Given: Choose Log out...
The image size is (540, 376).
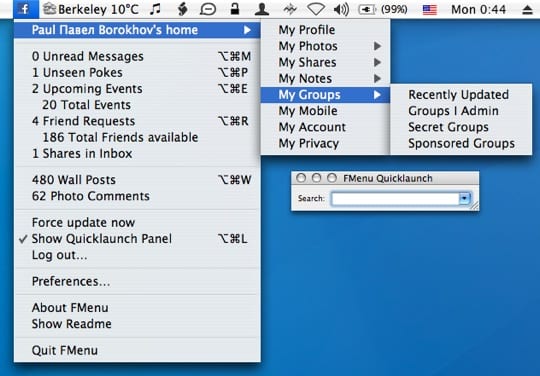Looking at the screenshot, I should pyautogui.click(x=137, y=255).
